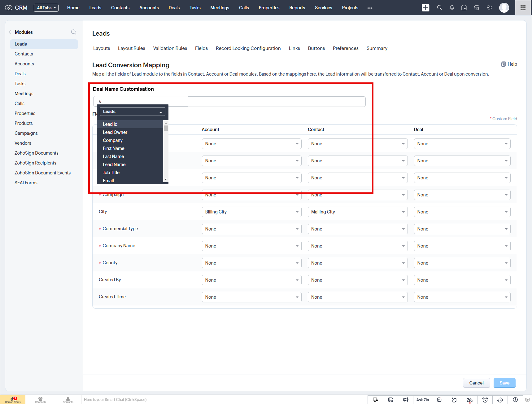Click the Deal Name Customisation input field
532x404 pixels.
(229, 101)
